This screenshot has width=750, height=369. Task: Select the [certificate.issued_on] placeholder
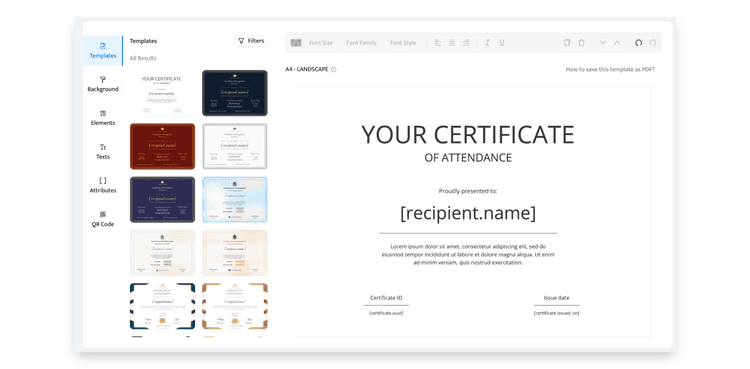point(556,313)
